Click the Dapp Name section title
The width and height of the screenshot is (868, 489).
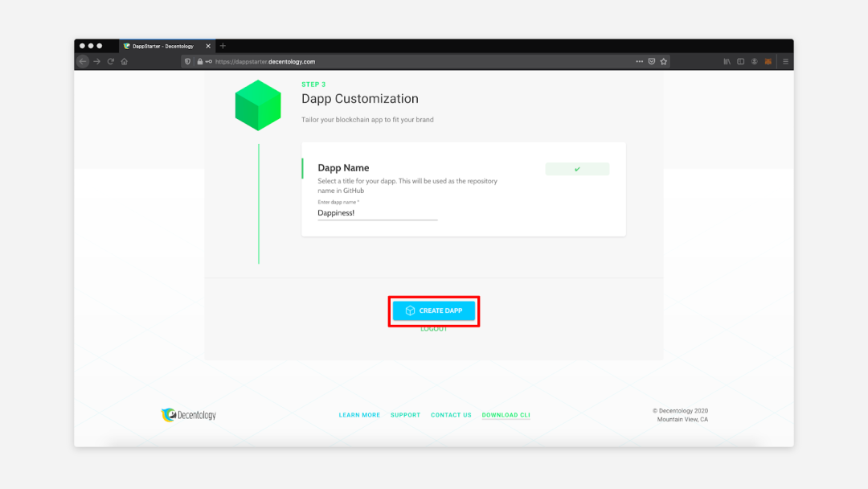pyautogui.click(x=343, y=168)
